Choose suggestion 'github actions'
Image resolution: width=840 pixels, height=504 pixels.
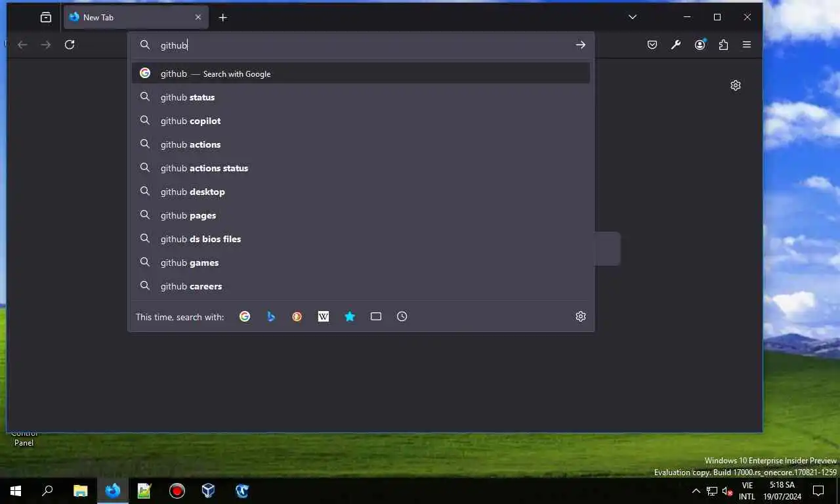pyautogui.click(x=361, y=144)
